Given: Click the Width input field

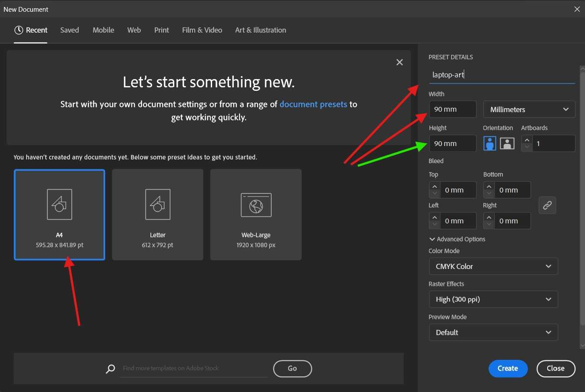Looking at the screenshot, I should [452, 110].
